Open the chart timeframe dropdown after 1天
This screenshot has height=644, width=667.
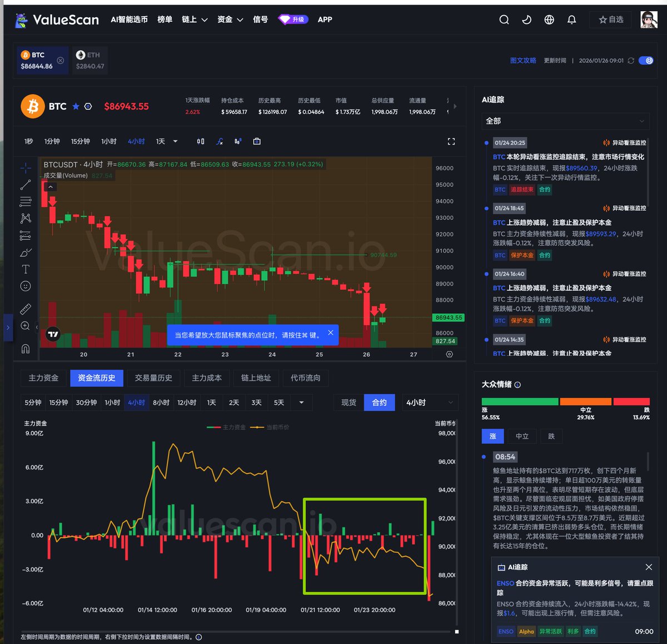click(x=175, y=141)
